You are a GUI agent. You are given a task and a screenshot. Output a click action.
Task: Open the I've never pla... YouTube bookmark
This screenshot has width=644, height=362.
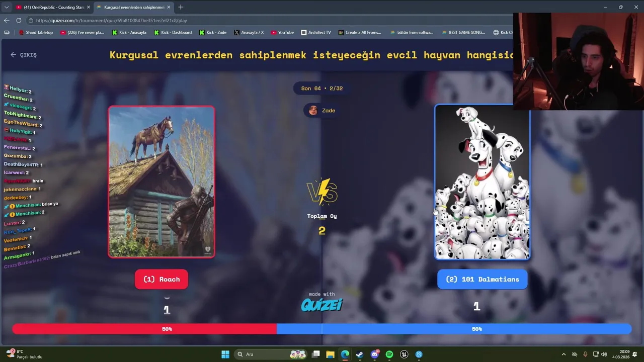pos(82,32)
